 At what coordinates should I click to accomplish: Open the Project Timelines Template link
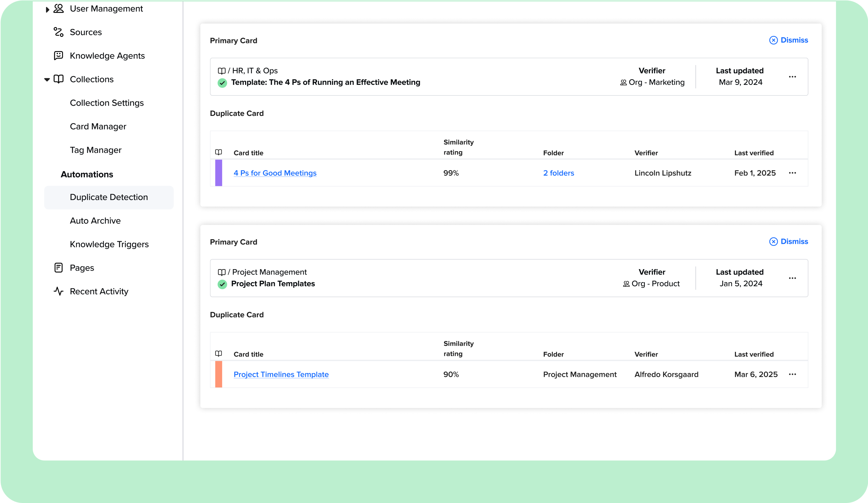tap(281, 374)
